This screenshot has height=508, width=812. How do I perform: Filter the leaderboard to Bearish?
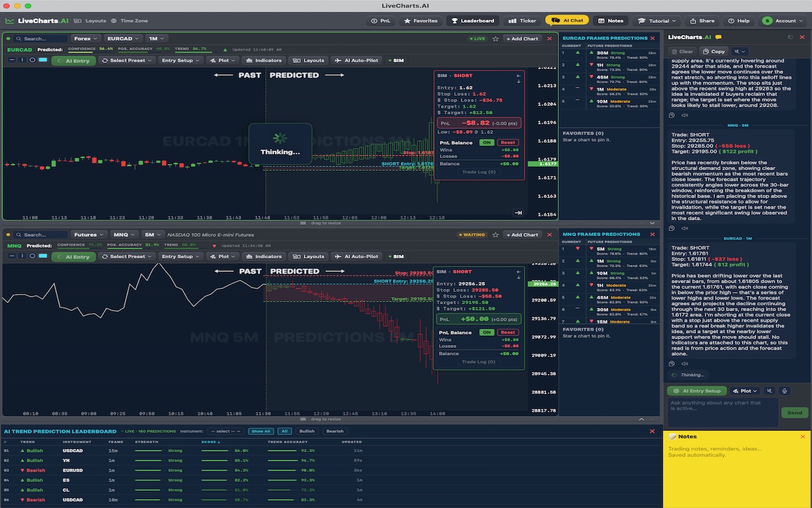334,431
